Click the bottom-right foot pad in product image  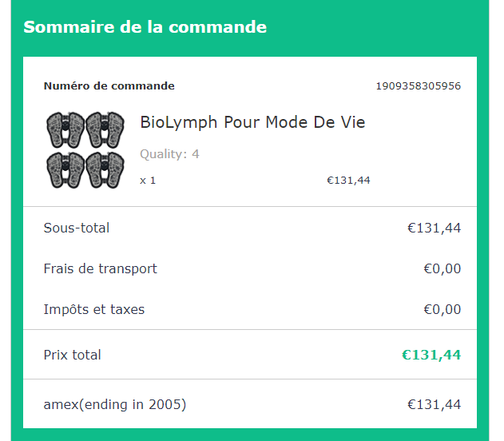[105, 169]
